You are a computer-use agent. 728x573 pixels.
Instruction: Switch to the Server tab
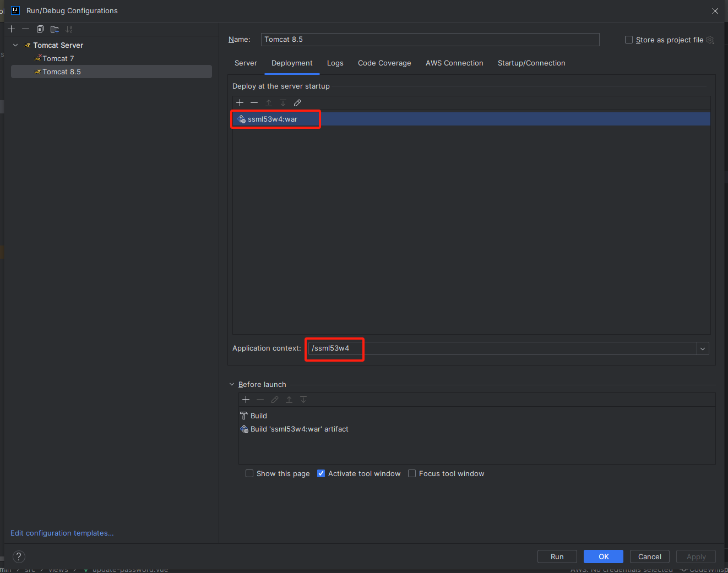[x=246, y=63]
